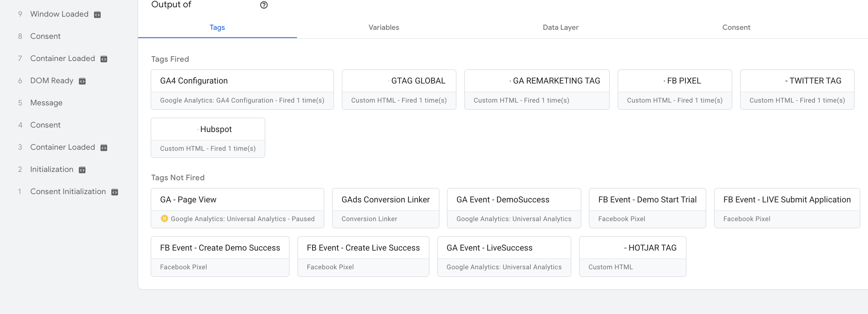The width and height of the screenshot is (868, 314).
Task: Click the code icon next to Window Loaded
Action: (x=97, y=15)
